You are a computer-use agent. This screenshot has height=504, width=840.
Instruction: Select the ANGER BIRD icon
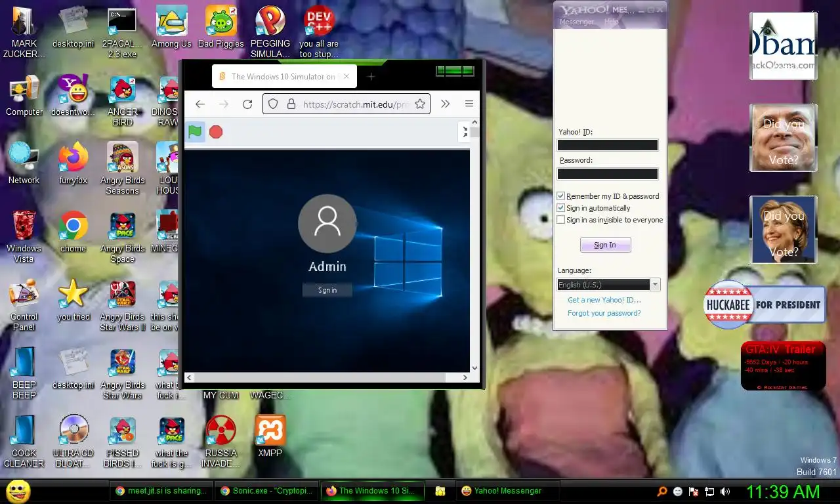[x=123, y=101]
